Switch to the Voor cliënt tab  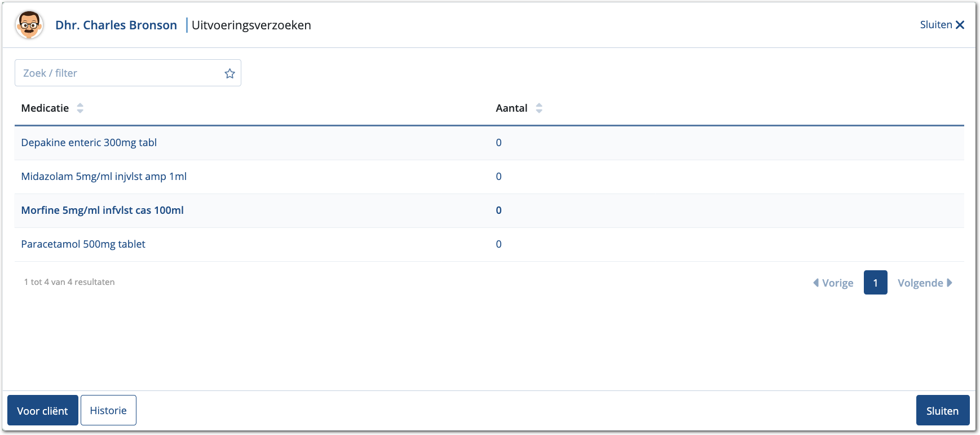(x=43, y=411)
